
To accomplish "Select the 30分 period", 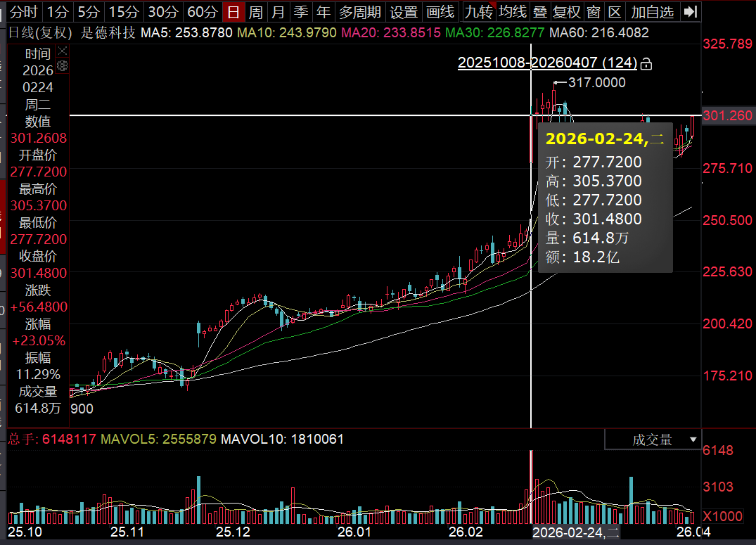I will point(163,11).
